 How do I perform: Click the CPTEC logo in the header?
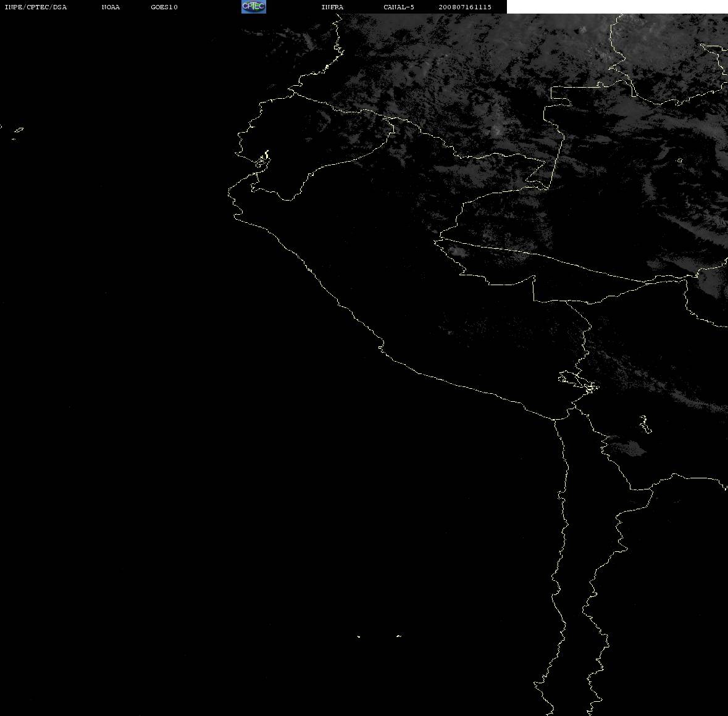pos(254,7)
